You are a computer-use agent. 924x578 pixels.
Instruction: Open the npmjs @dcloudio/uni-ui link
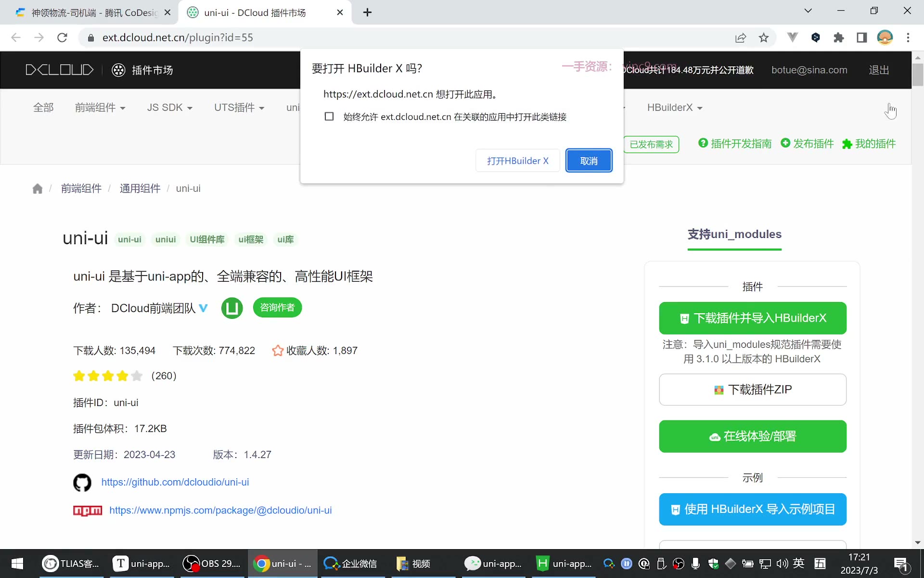click(x=220, y=510)
